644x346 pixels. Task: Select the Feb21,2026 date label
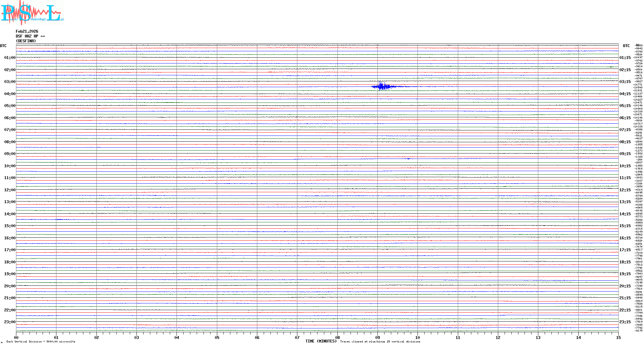[27, 31]
